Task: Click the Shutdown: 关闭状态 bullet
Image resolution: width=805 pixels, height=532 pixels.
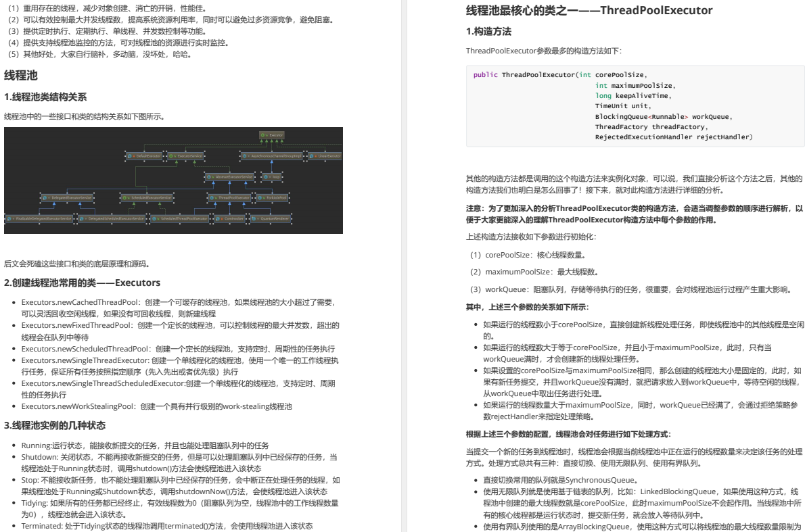Action: pyautogui.click(x=179, y=463)
